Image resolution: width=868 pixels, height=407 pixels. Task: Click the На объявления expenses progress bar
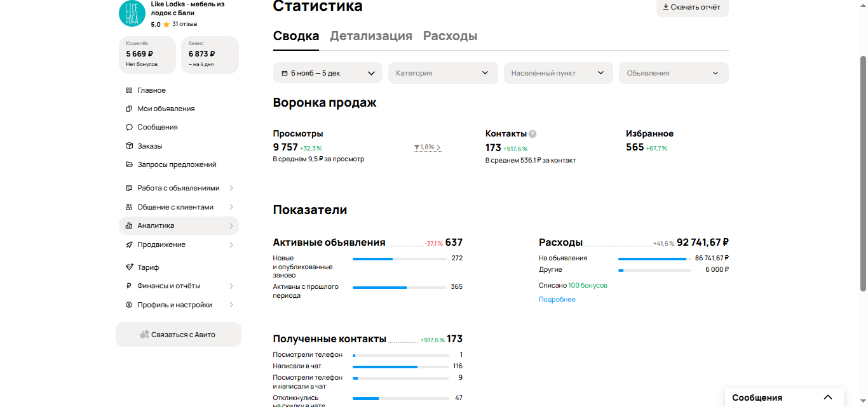[x=654, y=258]
